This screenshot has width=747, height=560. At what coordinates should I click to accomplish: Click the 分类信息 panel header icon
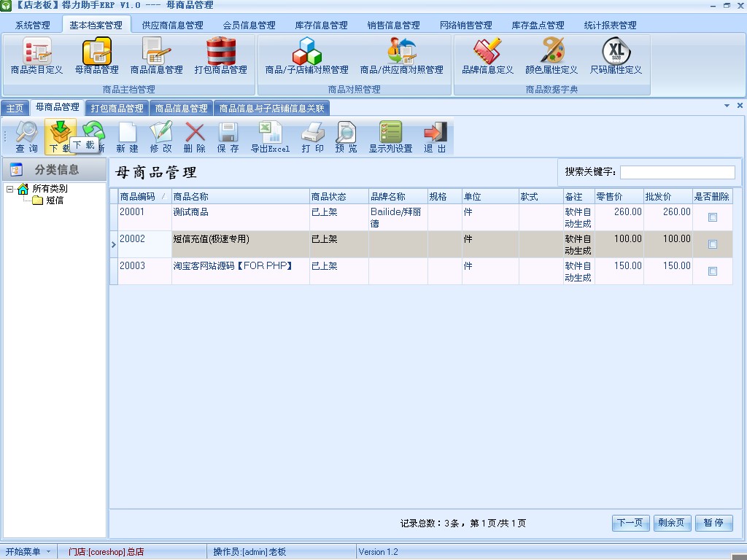pos(17,169)
